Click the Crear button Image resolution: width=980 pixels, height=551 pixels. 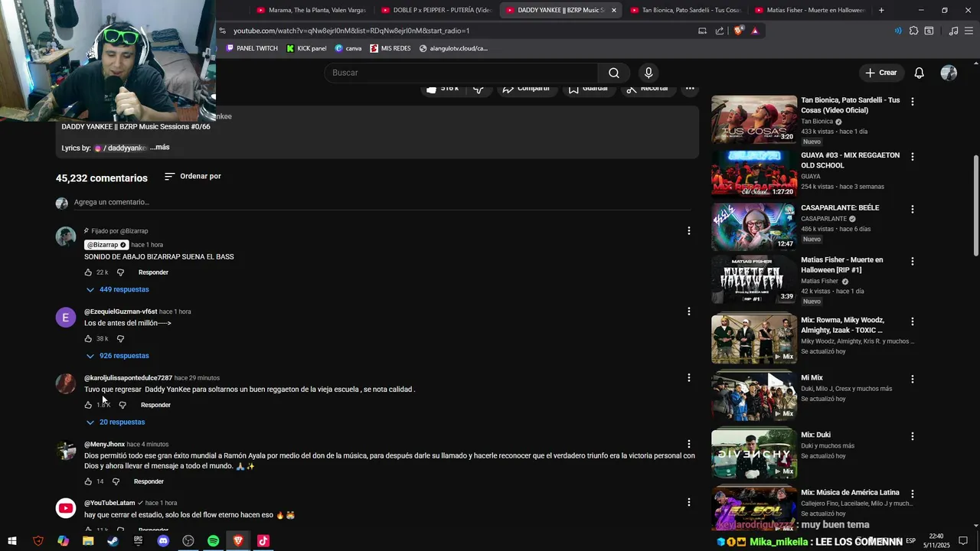click(x=880, y=73)
